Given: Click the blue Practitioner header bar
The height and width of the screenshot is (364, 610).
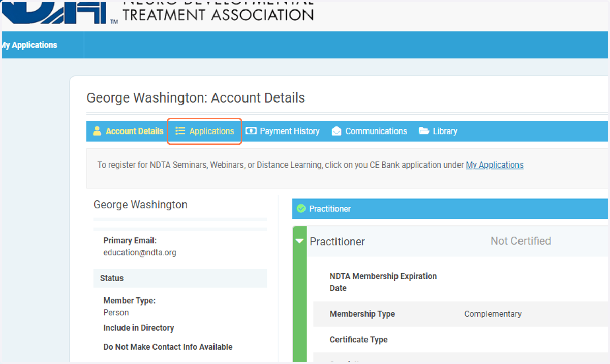Looking at the screenshot, I should click(x=450, y=209).
